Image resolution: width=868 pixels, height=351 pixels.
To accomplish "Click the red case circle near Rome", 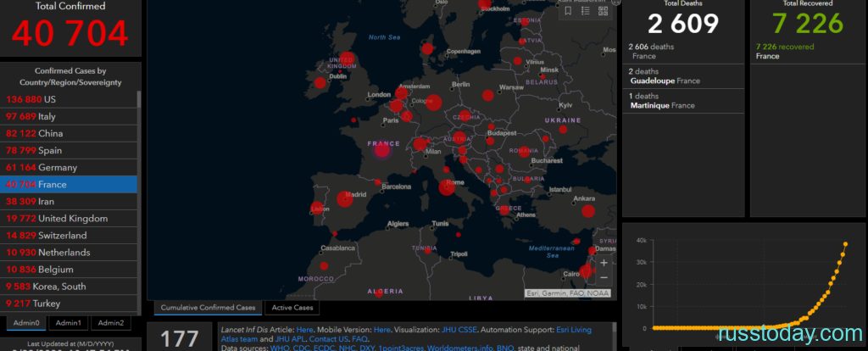I will point(447,187).
